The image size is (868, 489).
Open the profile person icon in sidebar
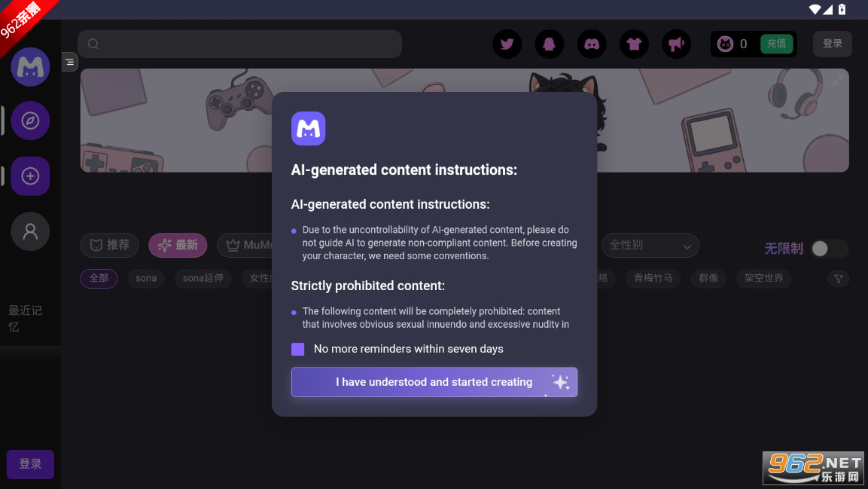click(30, 231)
